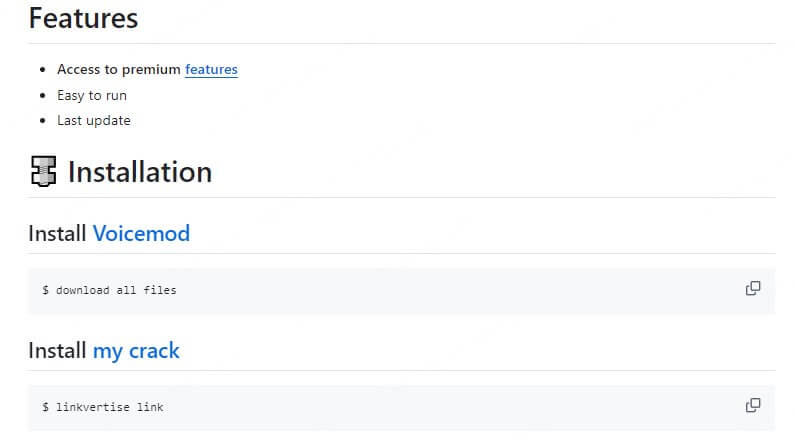Image resolution: width=794 pixels, height=439 pixels.
Task: Open the my crack link
Action: coord(136,351)
